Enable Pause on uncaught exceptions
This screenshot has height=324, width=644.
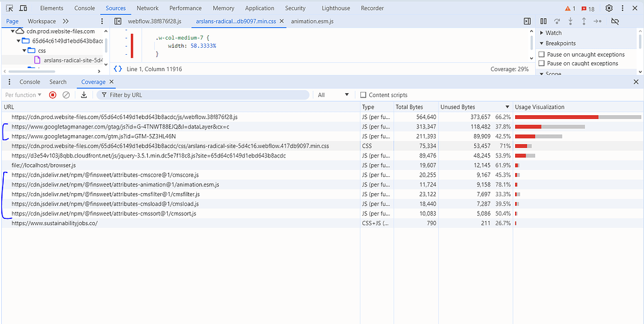(542, 55)
